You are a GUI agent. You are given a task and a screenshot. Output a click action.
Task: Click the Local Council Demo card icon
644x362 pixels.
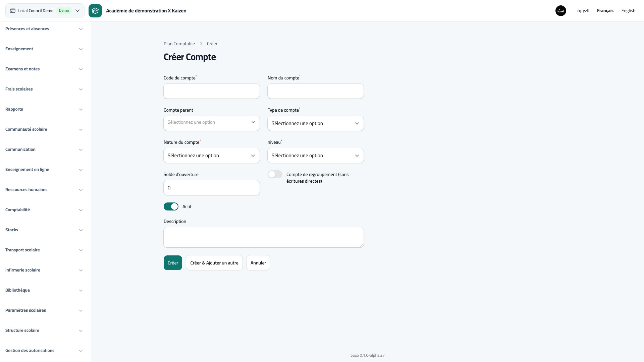point(13,11)
